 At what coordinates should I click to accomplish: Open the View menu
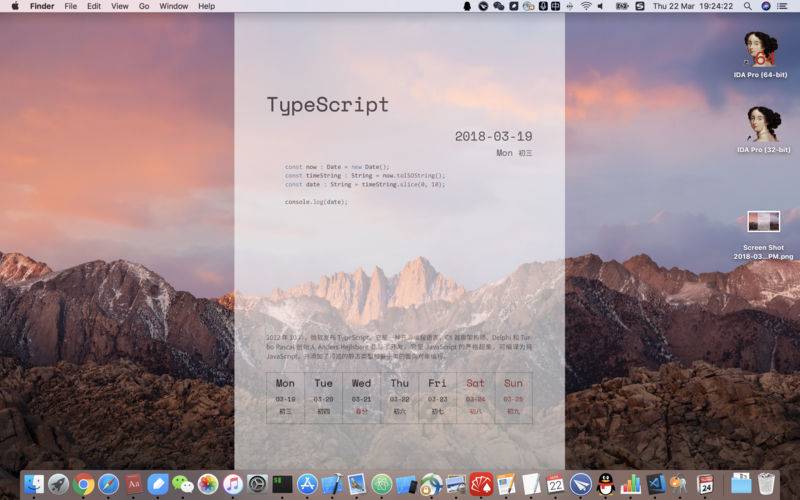120,6
